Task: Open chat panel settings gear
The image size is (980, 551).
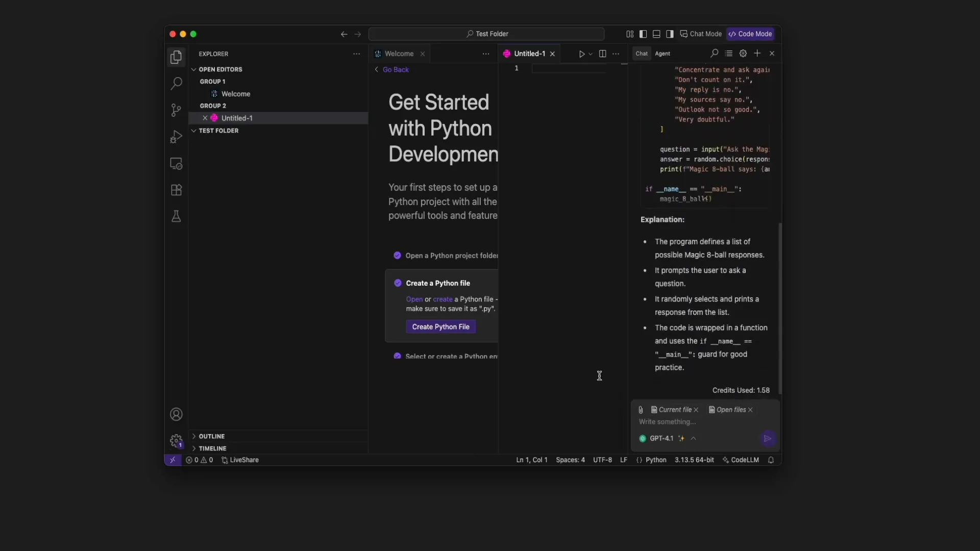Action: [743, 54]
